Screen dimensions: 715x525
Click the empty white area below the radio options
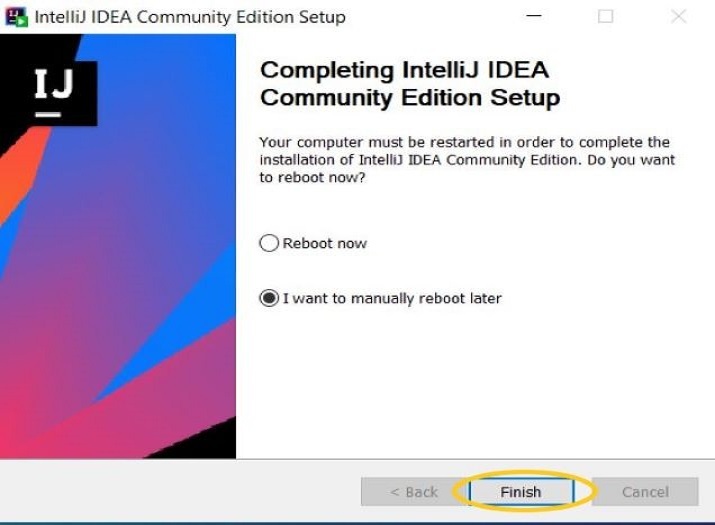coord(470,390)
